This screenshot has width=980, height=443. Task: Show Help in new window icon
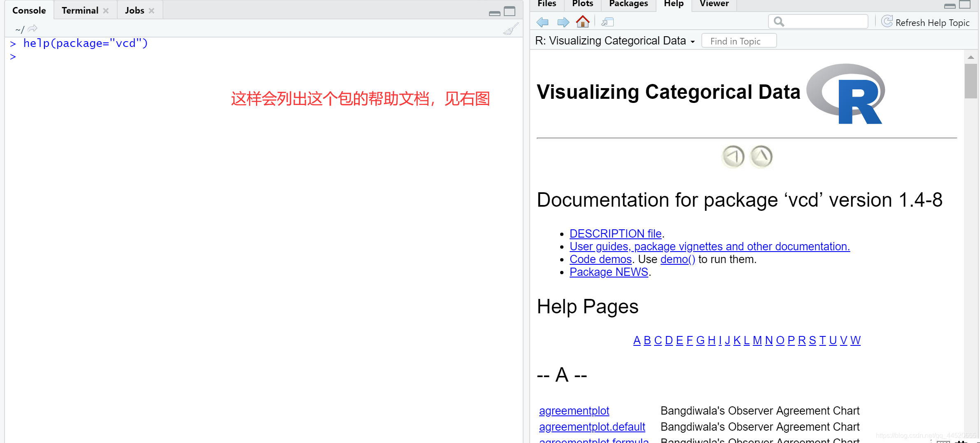[608, 22]
